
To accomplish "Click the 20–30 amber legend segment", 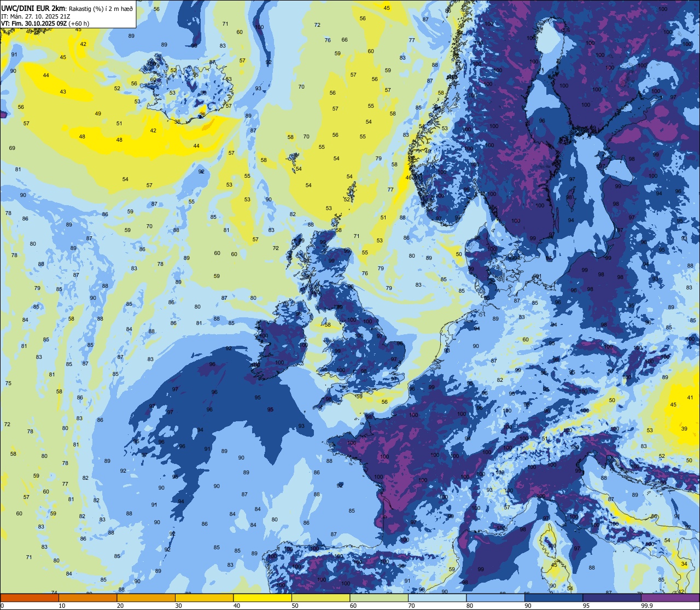I will click(146, 597).
